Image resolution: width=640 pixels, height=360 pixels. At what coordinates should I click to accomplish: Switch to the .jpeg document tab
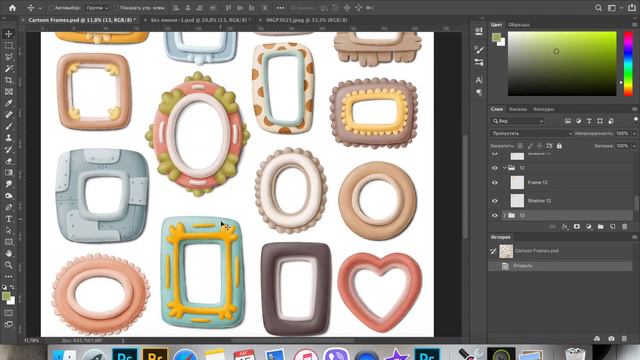[x=307, y=20]
